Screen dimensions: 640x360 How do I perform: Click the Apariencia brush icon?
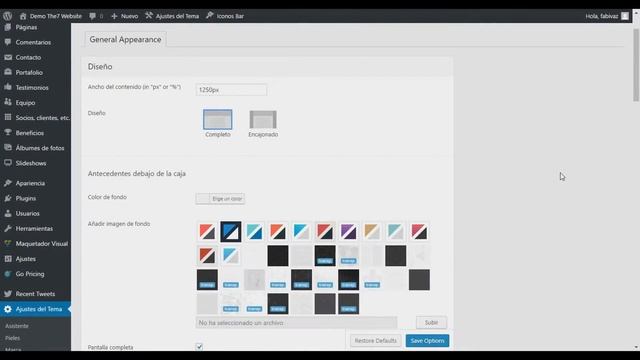click(x=8, y=183)
